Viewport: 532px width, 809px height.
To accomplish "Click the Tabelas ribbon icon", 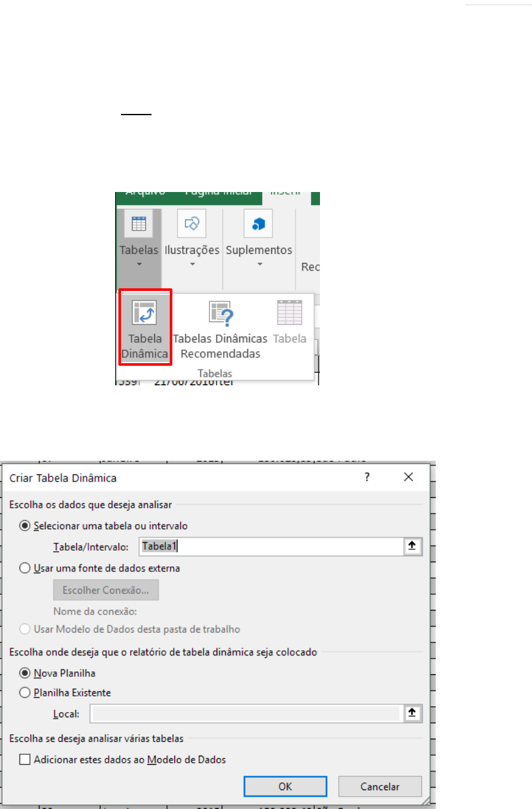I will [x=139, y=224].
